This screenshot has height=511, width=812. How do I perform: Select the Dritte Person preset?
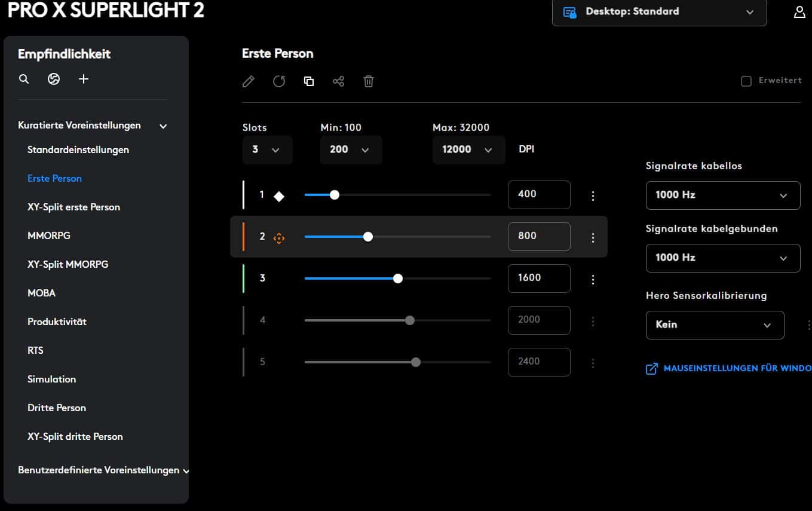pos(57,408)
